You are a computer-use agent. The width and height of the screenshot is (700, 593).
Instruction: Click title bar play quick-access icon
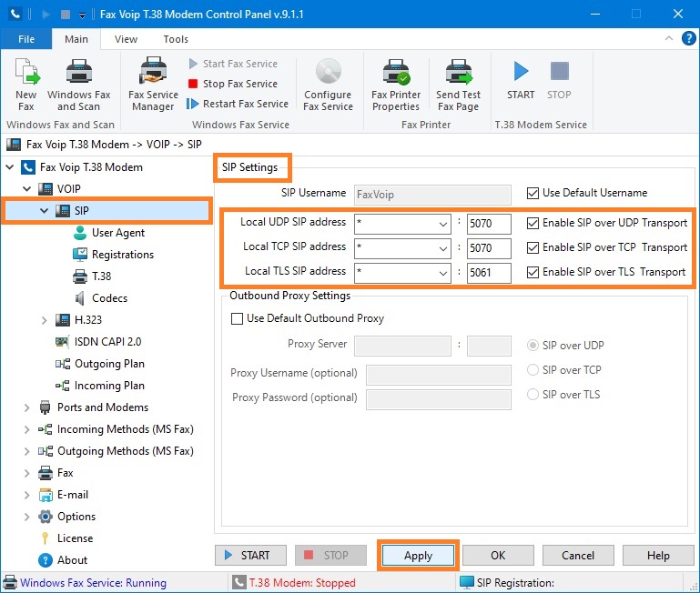pyautogui.click(x=46, y=15)
